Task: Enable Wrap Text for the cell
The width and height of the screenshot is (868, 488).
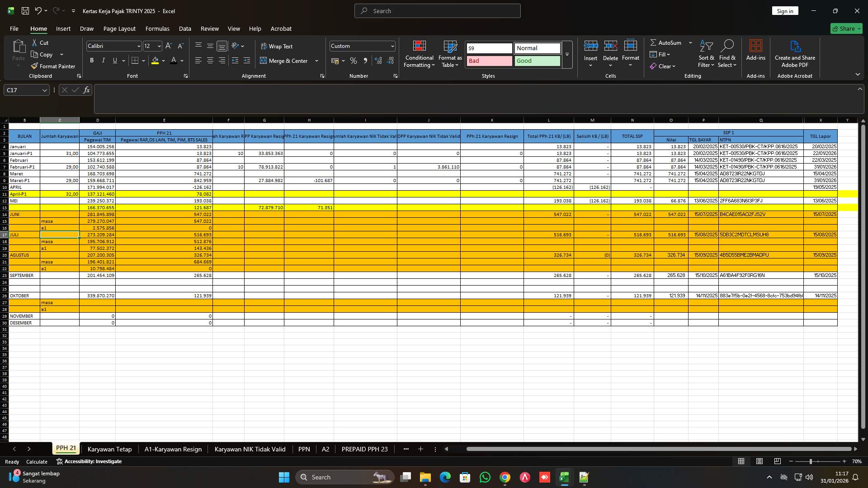Action: 277,46
